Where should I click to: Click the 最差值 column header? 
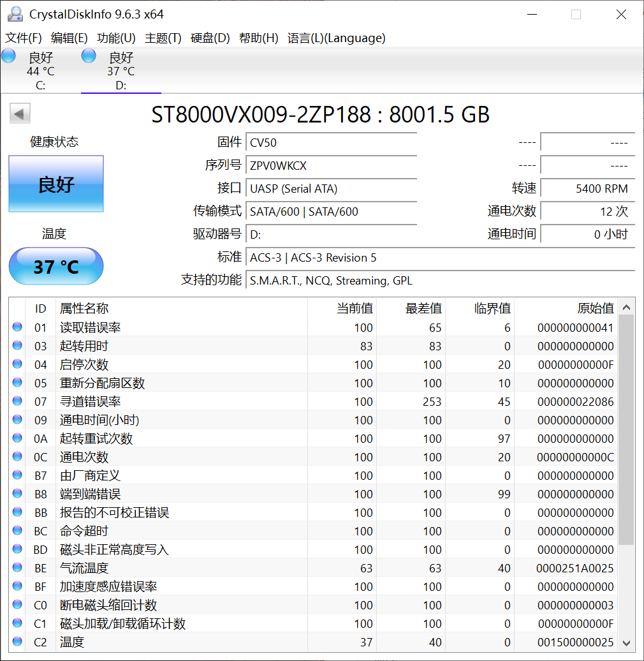411,308
